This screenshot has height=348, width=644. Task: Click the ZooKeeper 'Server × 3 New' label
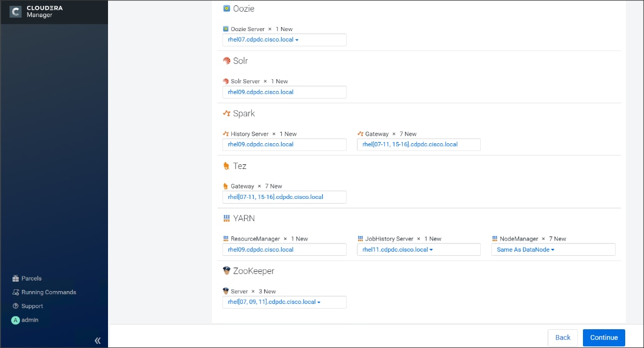click(x=253, y=291)
